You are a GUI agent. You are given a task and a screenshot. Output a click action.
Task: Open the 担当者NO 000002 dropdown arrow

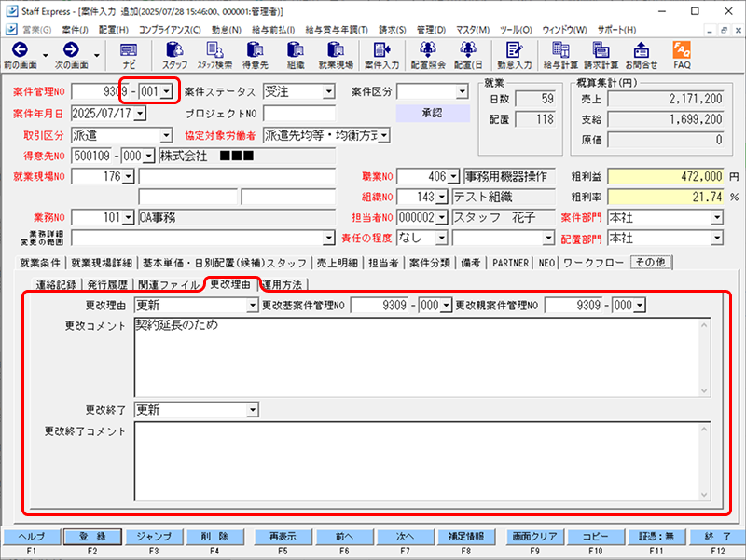click(442, 218)
